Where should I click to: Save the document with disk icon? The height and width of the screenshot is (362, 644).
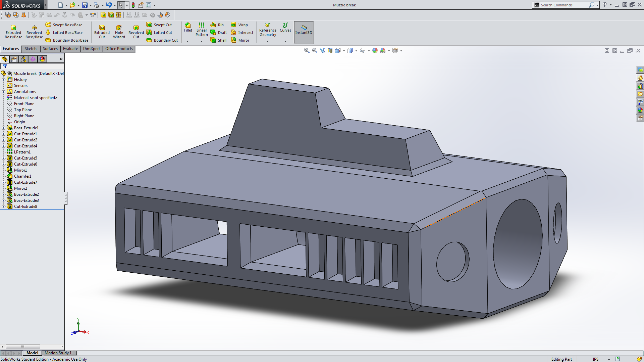click(85, 5)
